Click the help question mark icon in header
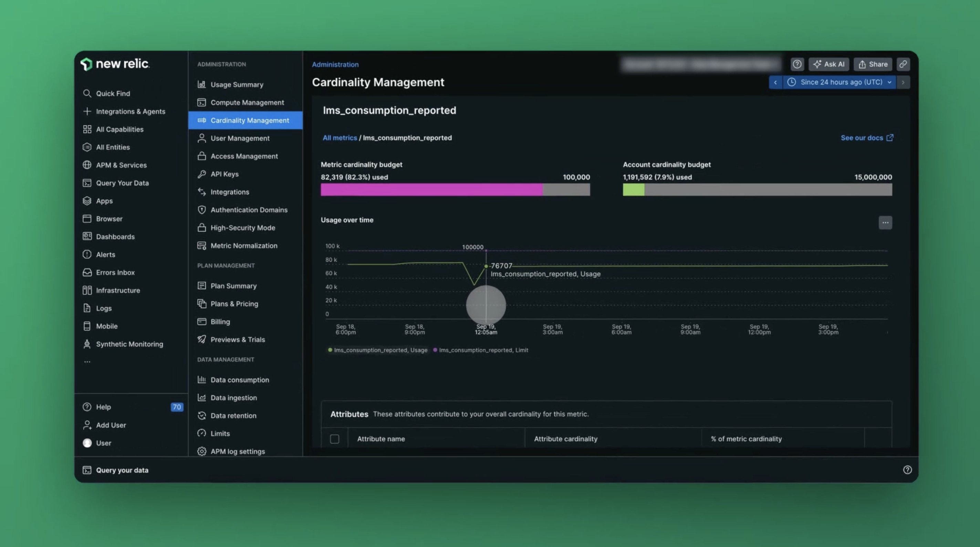This screenshot has width=980, height=547. (797, 64)
